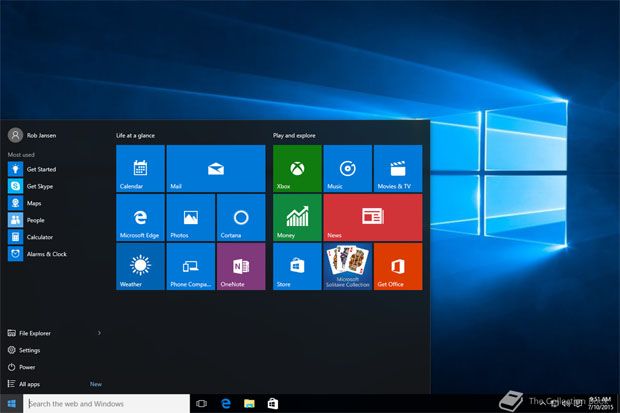Launch Microsoft Solitaire Collection tile
This screenshot has width=620, height=413.
coord(348,267)
